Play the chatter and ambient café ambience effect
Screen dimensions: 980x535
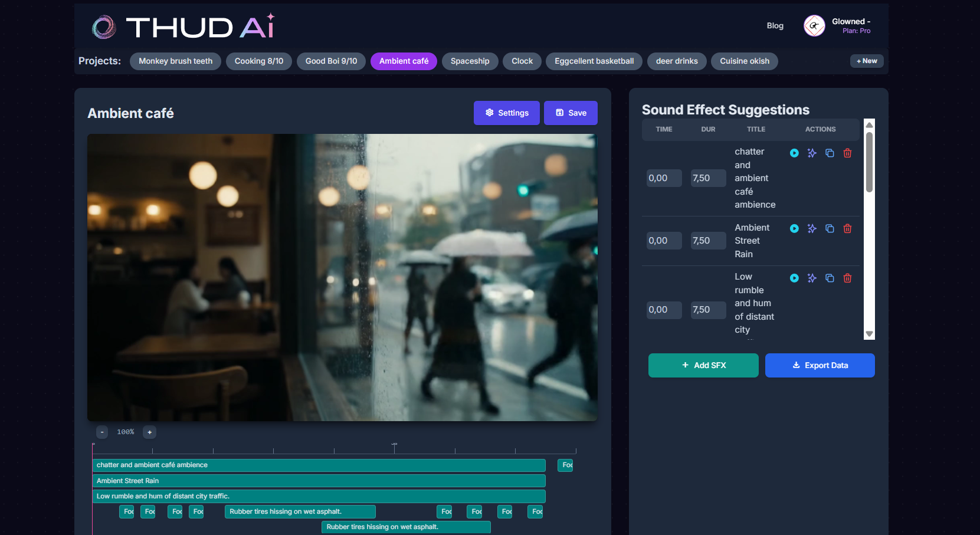(794, 153)
